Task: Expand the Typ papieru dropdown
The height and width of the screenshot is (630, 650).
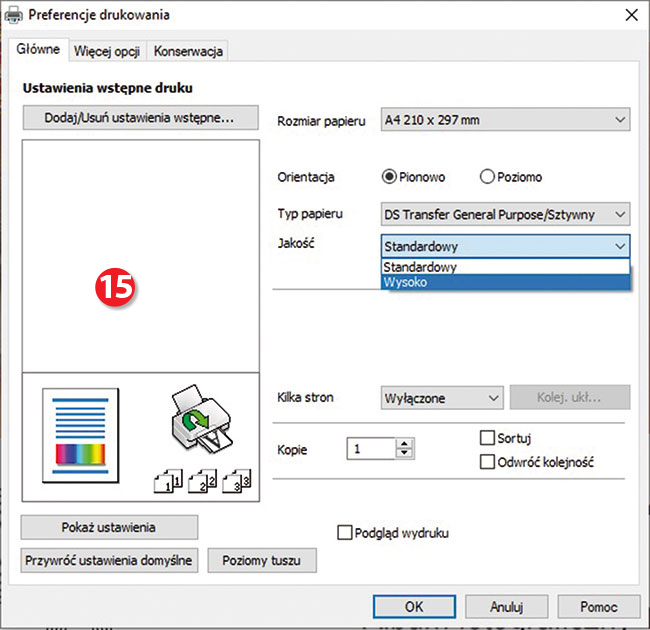Action: (x=505, y=214)
